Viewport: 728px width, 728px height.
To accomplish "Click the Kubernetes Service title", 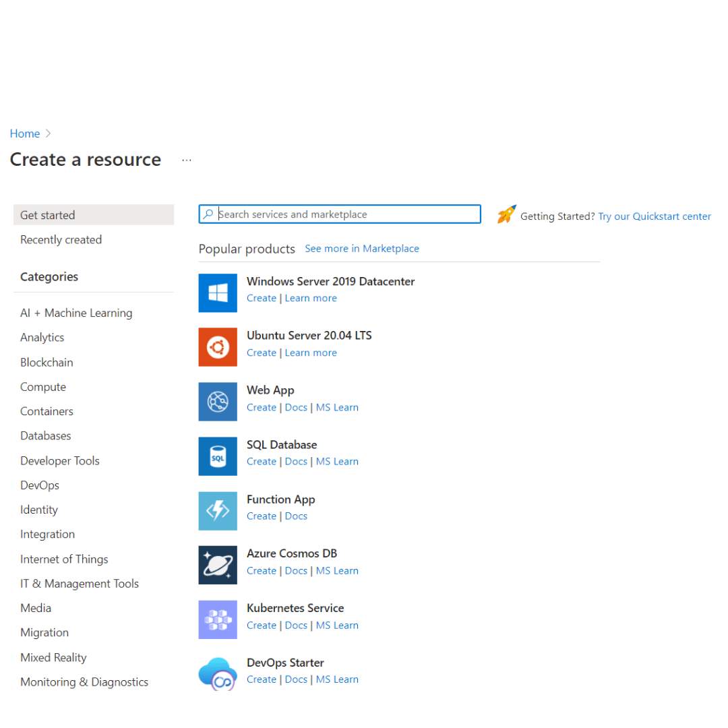I will (295, 608).
